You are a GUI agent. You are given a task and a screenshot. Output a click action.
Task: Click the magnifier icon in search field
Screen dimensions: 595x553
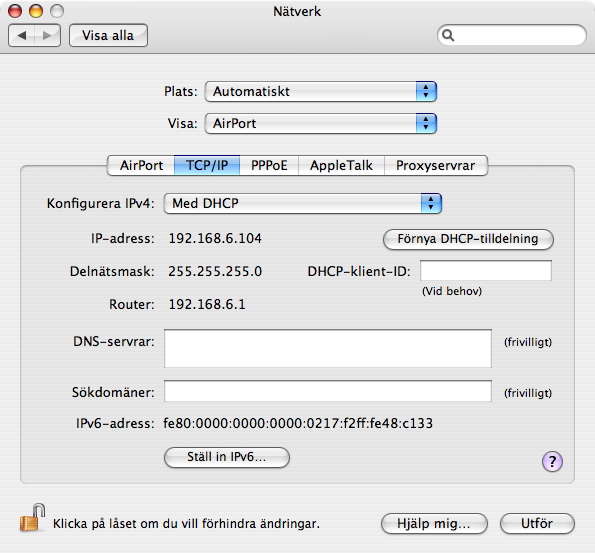pyautogui.click(x=448, y=35)
